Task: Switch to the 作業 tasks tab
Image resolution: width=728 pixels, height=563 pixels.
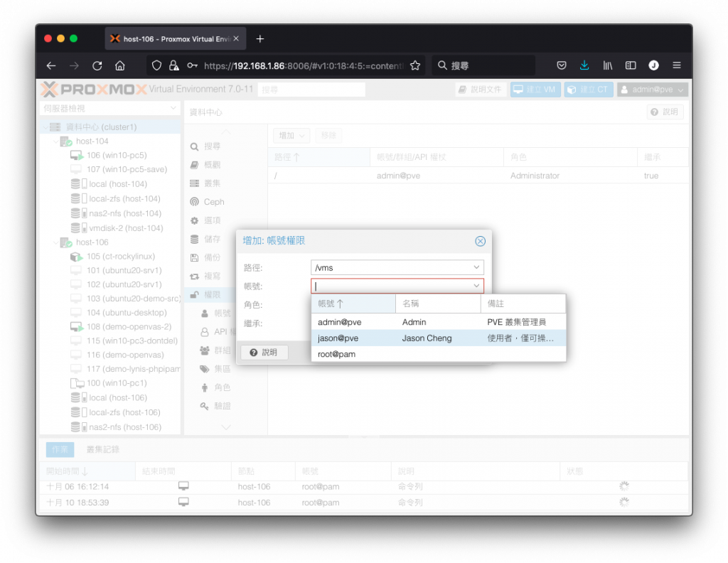Action: 60,449
